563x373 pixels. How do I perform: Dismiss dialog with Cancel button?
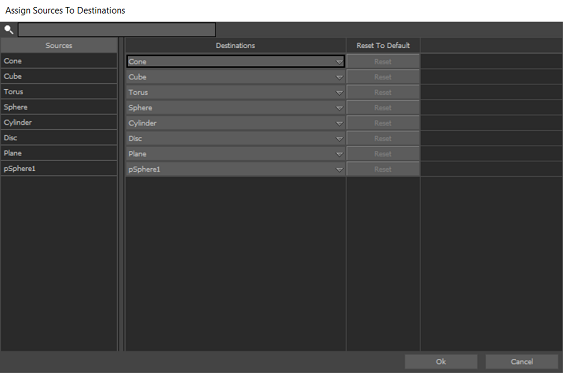coord(522,362)
